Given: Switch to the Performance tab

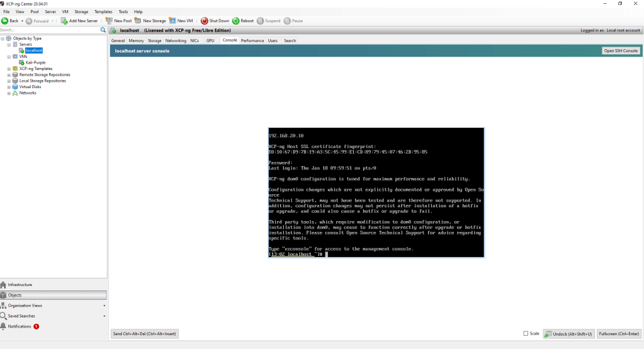Looking at the screenshot, I should (252, 40).
